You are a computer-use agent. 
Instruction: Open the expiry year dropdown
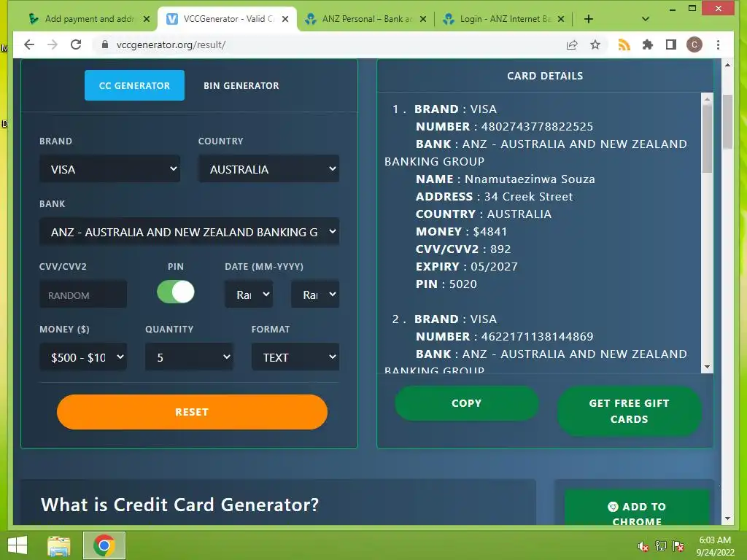pos(315,295)
